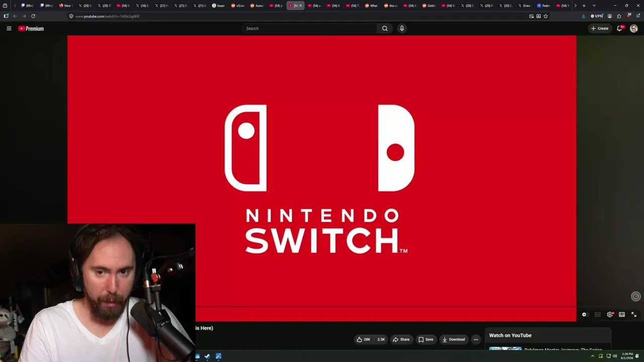This screenshot has width=644, height=362.
Task: Dislike the video showing 2.5K
Action: pyautogui.click(x=381, y=339)
